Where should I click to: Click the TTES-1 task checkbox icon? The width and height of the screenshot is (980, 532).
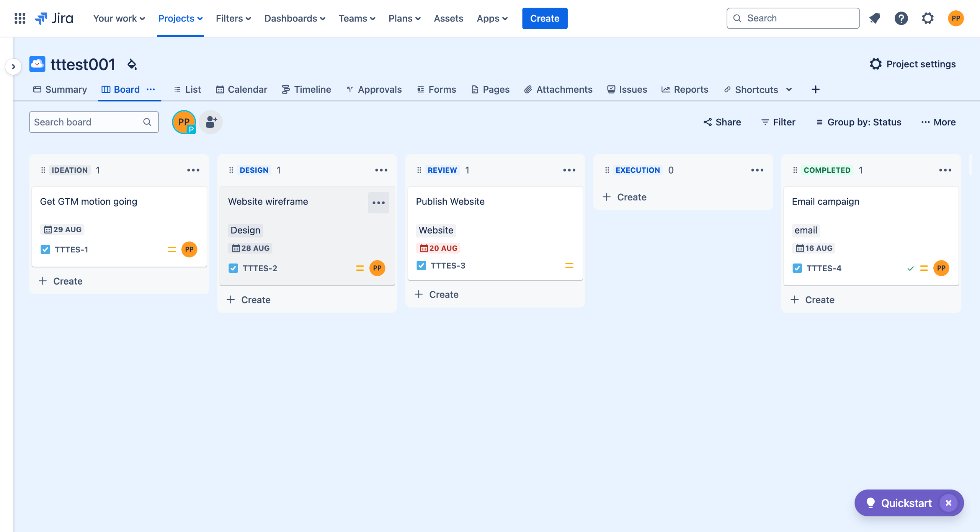pos(45,249)
